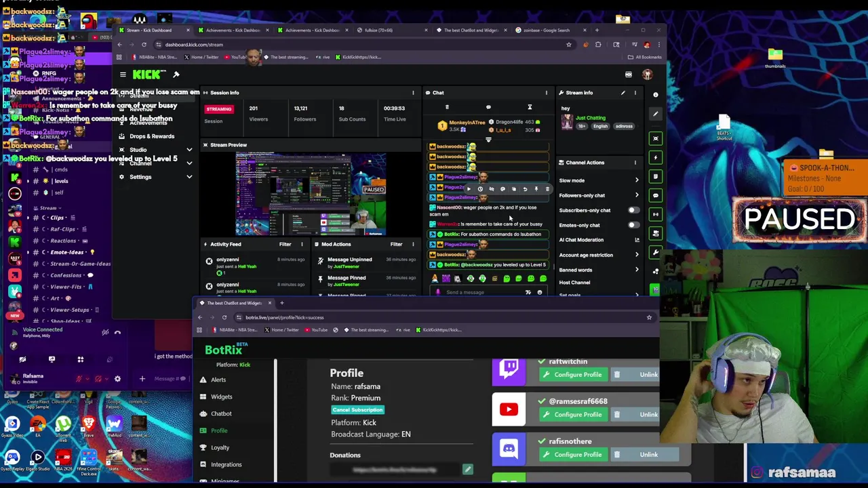868x488 pixels.
Task: Open Stream info three-dot menu
Action: pyautogui.click(x=635, y=93)
